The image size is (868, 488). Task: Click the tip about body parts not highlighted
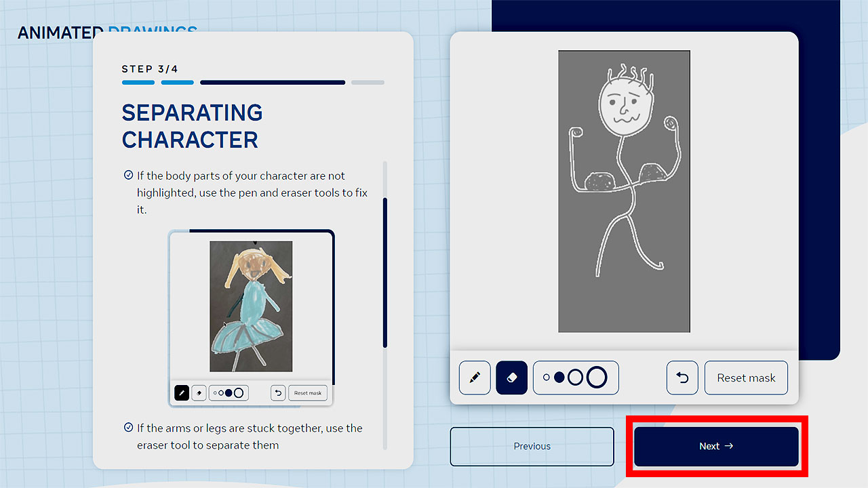pyautogui.click(x=252, y=192)
